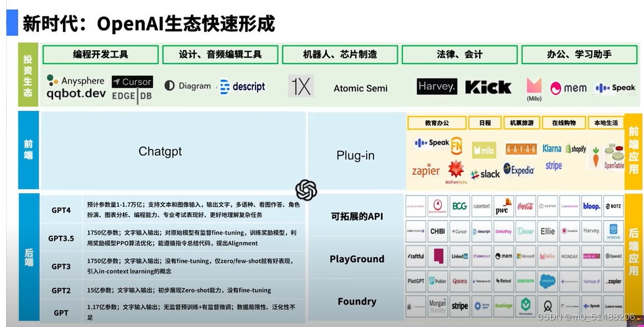The width and height of the screenshot is (644, 327).
Task: Select the Intercom tile
Action: coord(613,231)
